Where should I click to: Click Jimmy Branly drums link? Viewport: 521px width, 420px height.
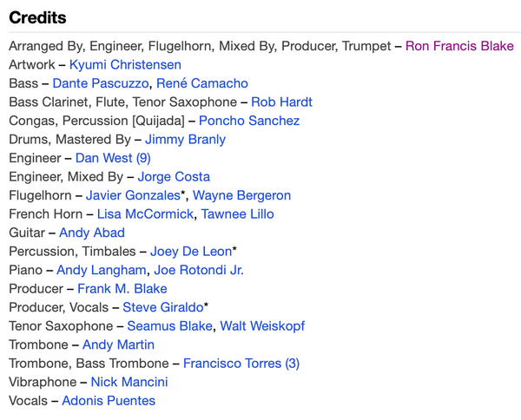185,140
